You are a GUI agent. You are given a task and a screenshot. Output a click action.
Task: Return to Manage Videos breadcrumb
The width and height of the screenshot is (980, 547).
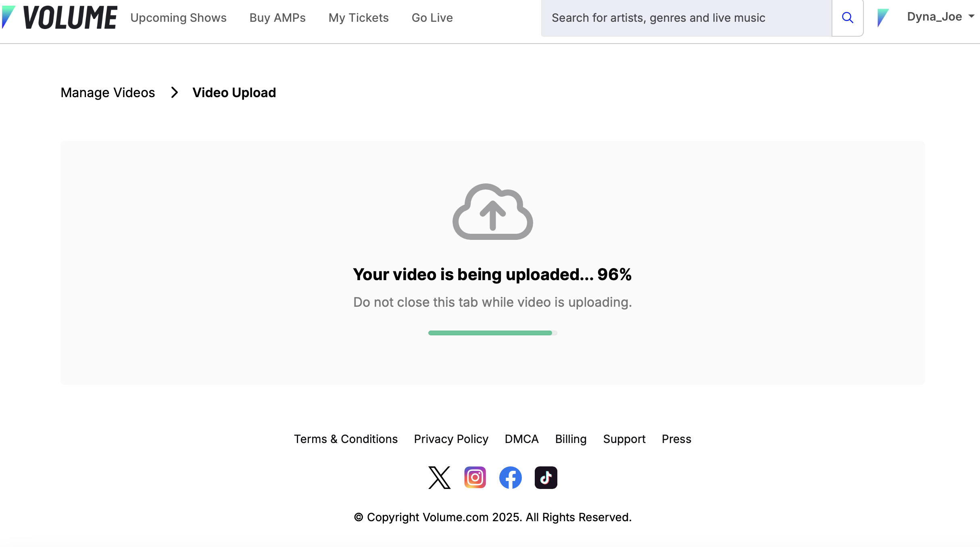[x=108, y=93]
